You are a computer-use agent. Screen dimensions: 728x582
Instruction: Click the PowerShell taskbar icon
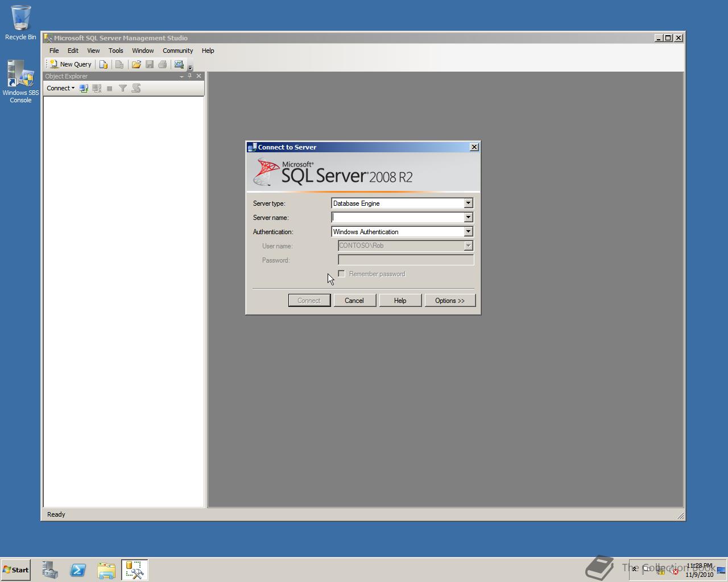click(x=78, y=570)
